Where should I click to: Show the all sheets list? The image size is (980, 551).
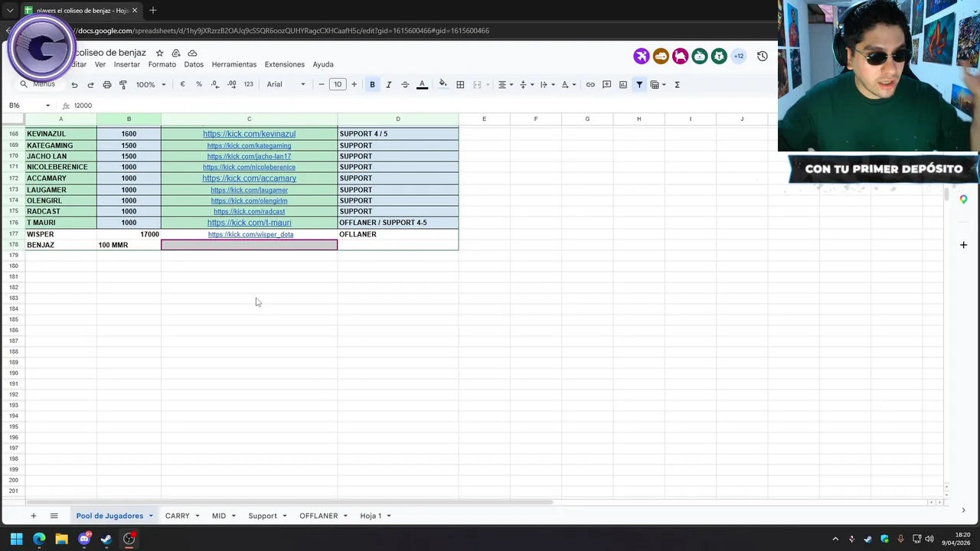pyautogui.click(x=54, y=516)
